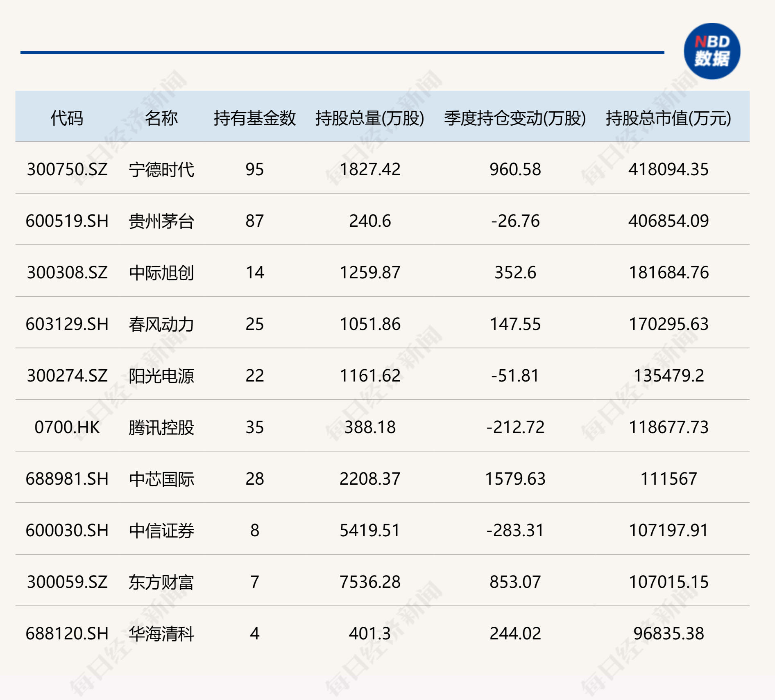
Task: Click holding value 388.18
Action: pos(370,427)
